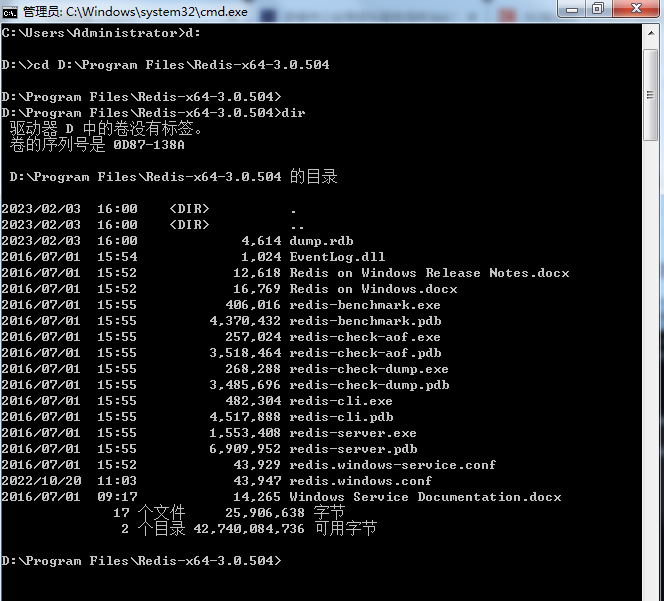Click the double-dot parent directory entry
664x601 pixels.
pos(153,225)
